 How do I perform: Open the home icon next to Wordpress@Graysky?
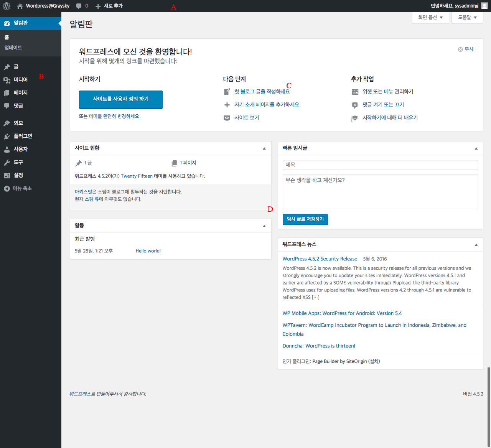(x=20, y=6)
